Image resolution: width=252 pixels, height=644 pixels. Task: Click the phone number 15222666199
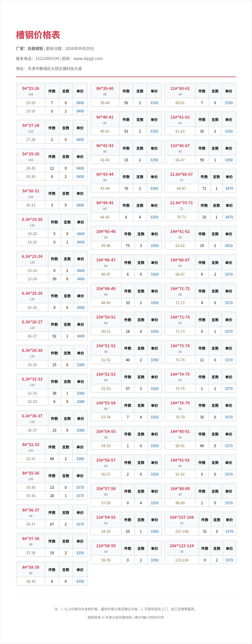tap(47, 58)
